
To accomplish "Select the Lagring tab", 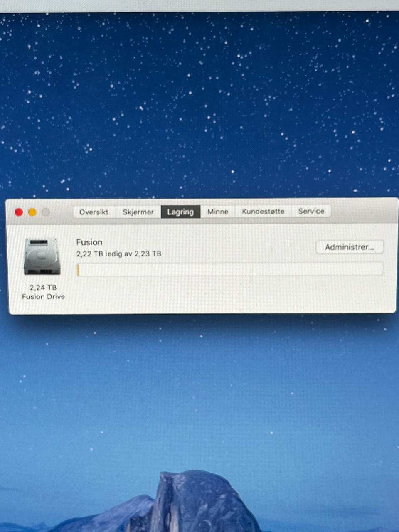I will (180, 212).
